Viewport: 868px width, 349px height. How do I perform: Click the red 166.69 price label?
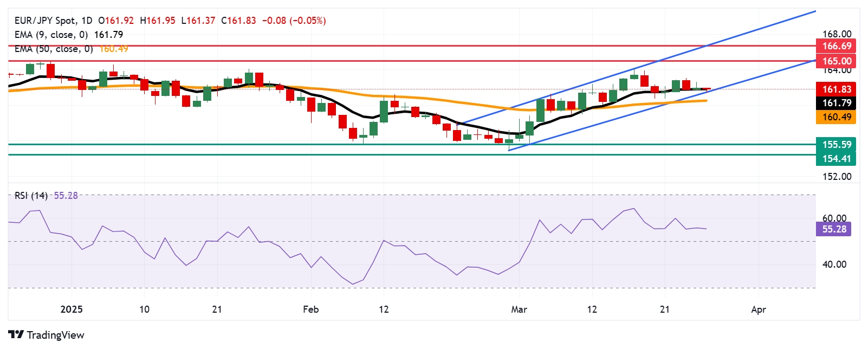pos(836,46)
